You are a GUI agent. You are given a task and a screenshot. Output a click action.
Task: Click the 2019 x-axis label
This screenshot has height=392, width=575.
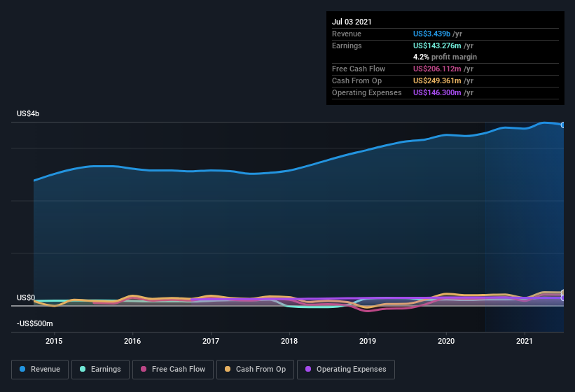[368, 341]
